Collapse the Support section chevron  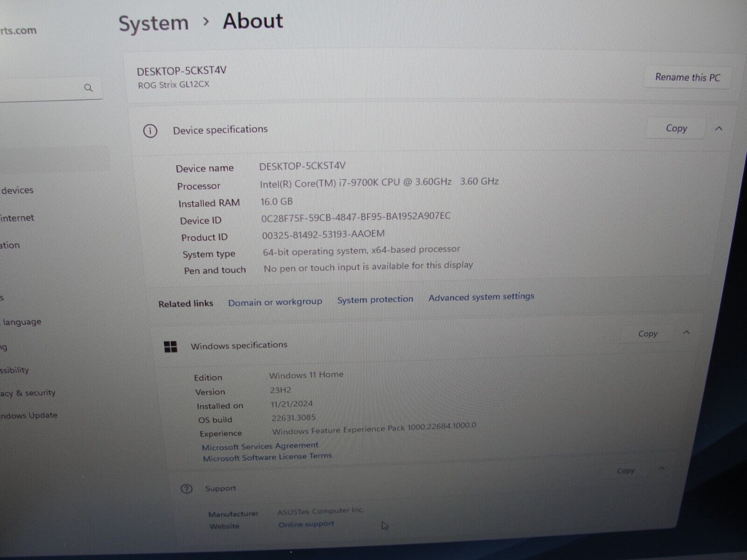(x=661, y=469)
